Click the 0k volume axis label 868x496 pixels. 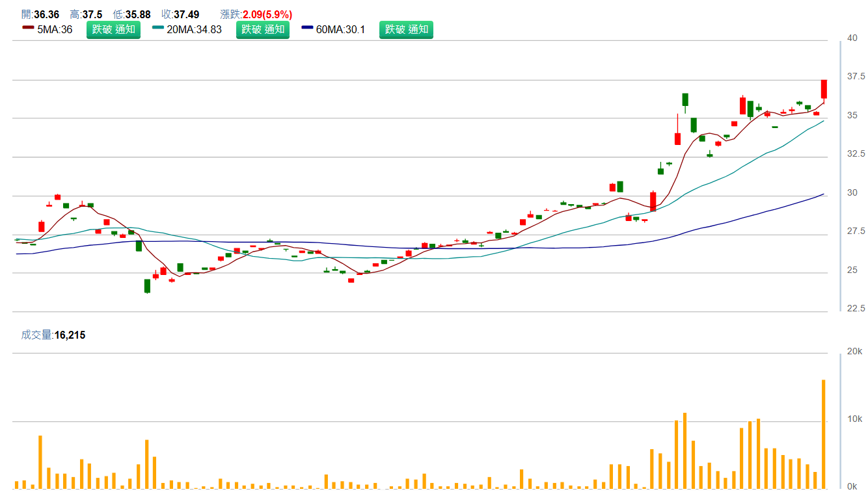(852, 487)
